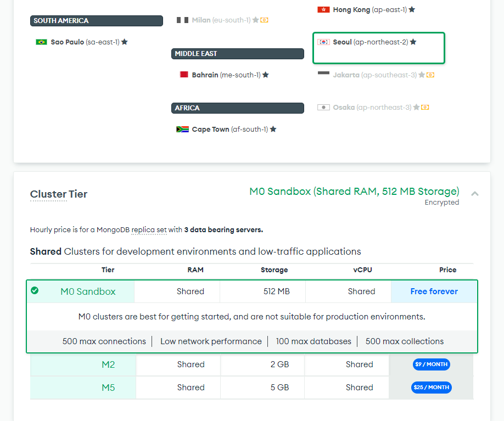504x421 pixels.
Task: Choose the Hong Kong (ap-east-1) region
Action: pos(366,10)
